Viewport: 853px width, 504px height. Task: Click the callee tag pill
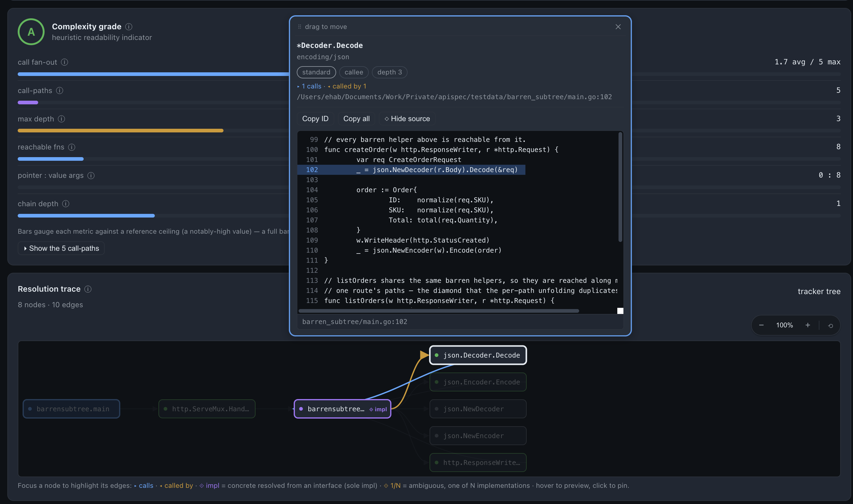[354, 72]
